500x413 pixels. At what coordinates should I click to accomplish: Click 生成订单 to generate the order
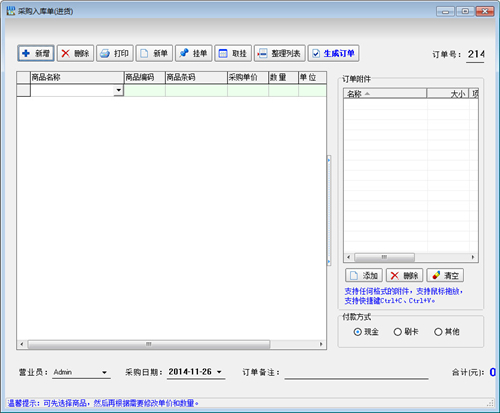tap(333, 53)
